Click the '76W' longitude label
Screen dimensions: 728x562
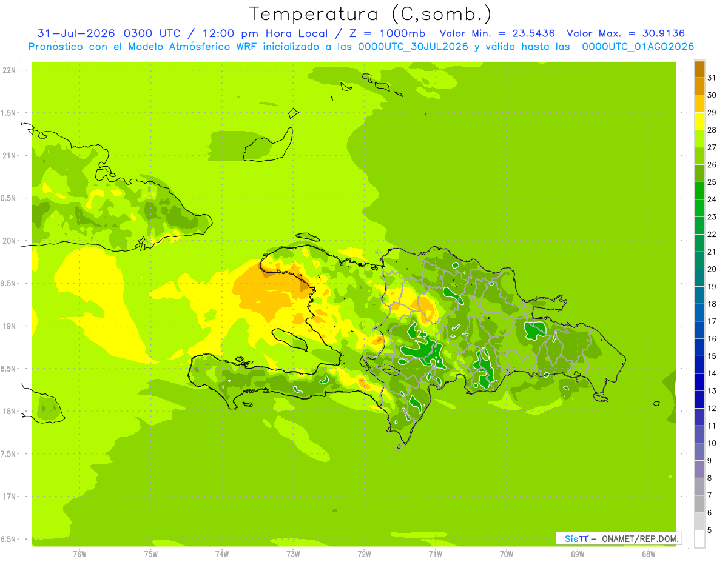79,554
